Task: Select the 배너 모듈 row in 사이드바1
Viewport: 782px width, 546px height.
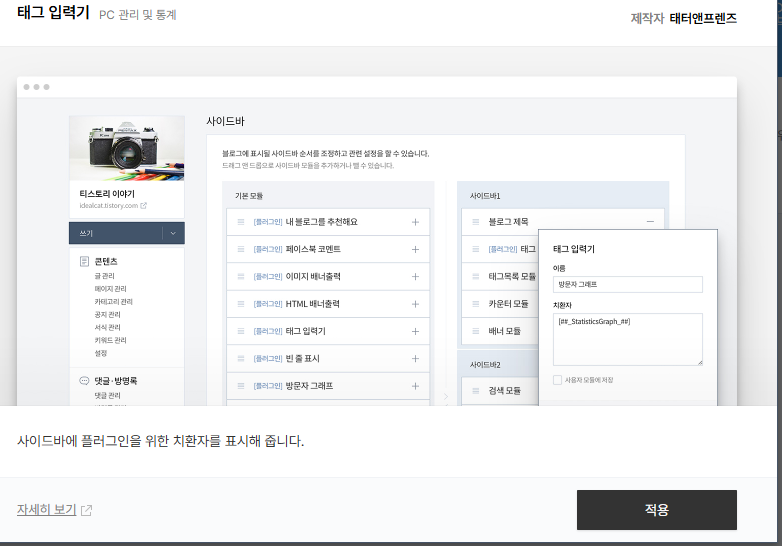Action: [x=500, y=331]
